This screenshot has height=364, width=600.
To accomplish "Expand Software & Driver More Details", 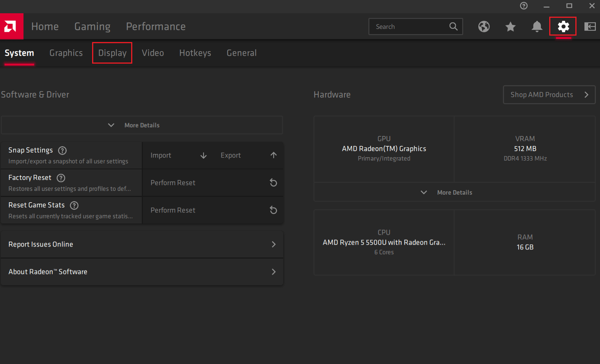I will pos(142,125).
